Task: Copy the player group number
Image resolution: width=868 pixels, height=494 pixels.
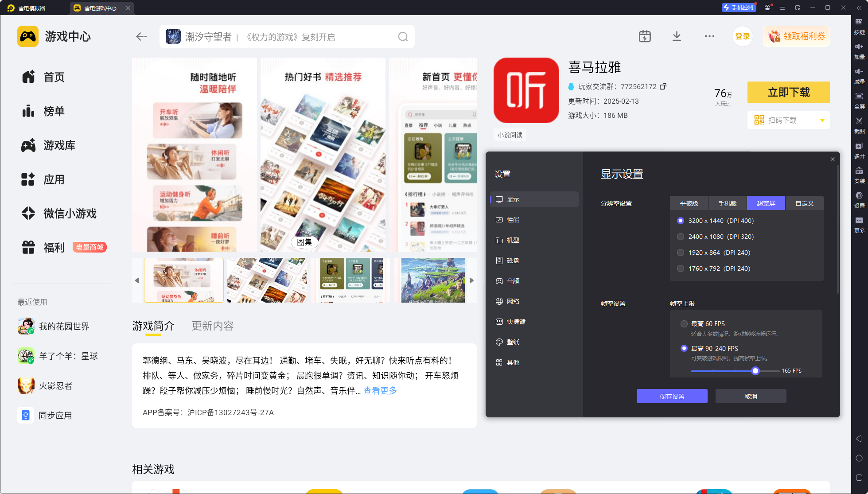Action: click(663, 86)
